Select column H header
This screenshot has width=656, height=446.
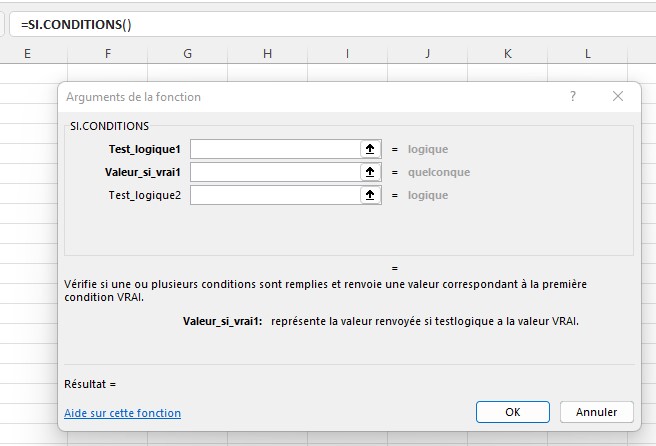tap(267, 53)
